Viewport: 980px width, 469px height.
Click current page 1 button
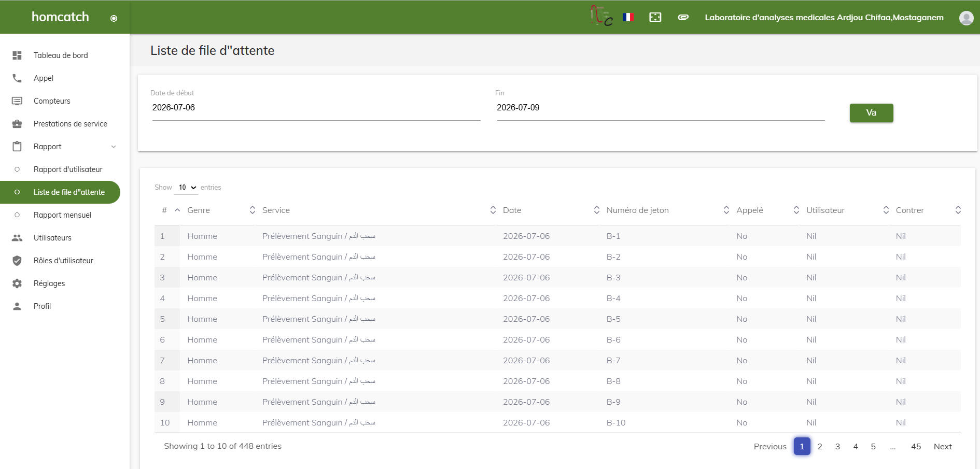point(802,446)
